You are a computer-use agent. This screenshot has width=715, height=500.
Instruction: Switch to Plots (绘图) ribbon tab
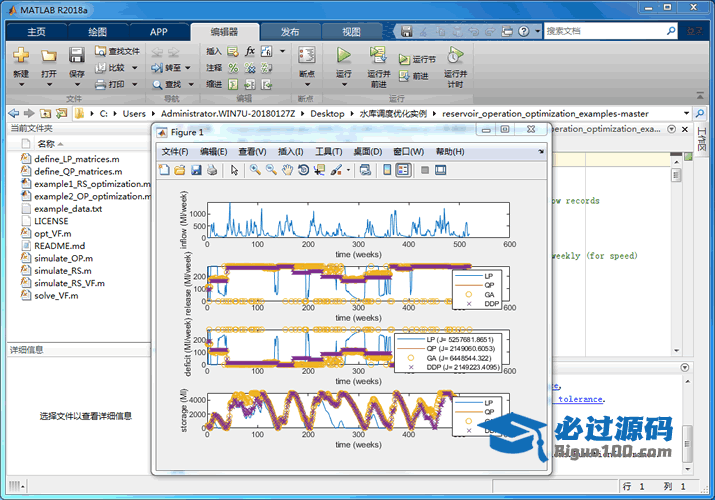click(98, 32)
